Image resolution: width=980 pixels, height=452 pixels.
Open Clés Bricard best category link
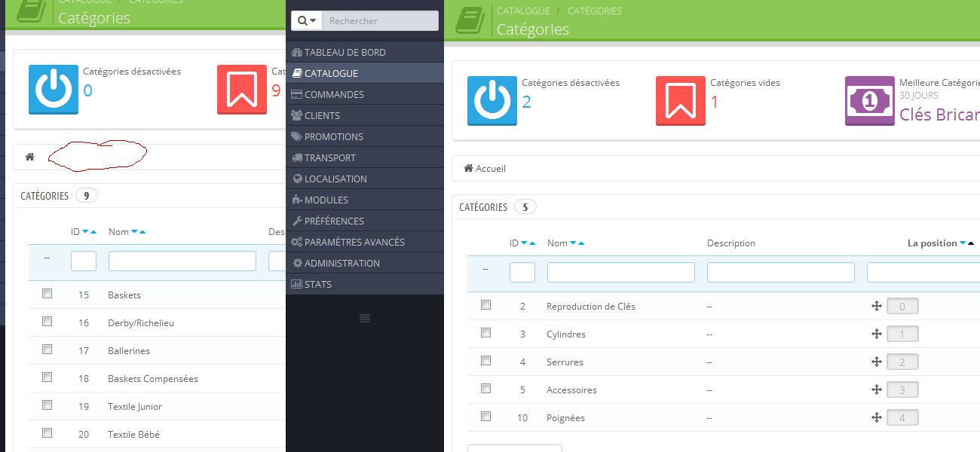click(x=939, y=115)
